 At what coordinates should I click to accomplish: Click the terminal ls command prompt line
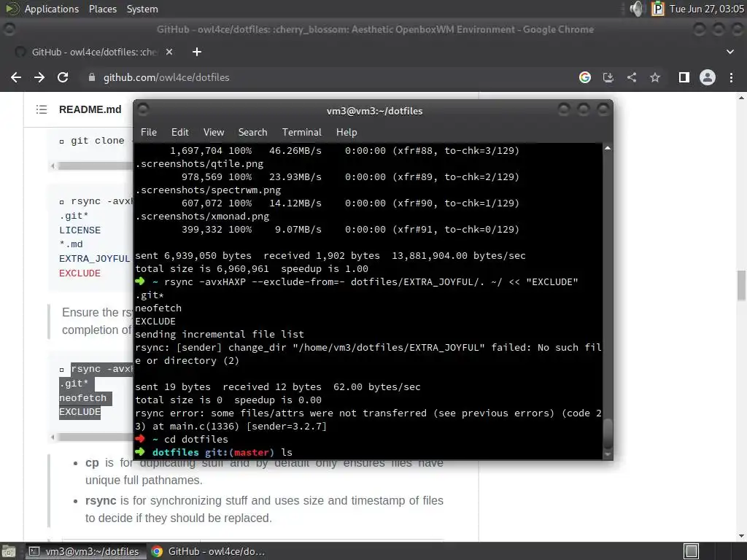[x=214, y=452]
